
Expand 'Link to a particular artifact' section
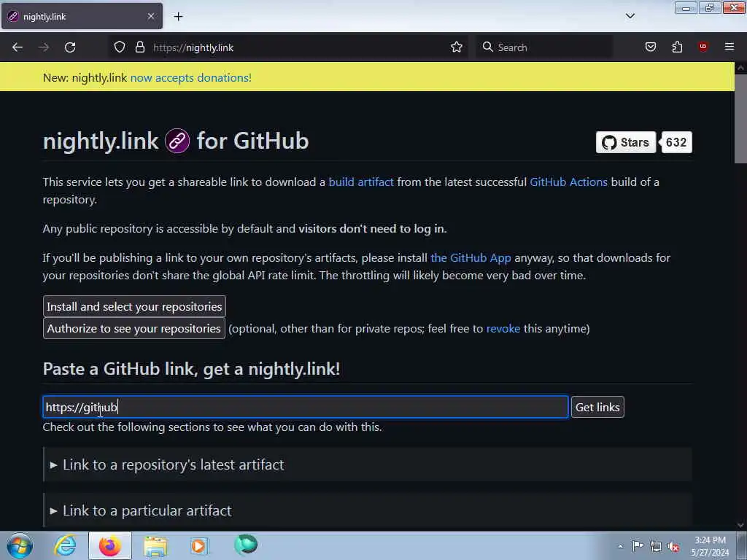point(367,510)
